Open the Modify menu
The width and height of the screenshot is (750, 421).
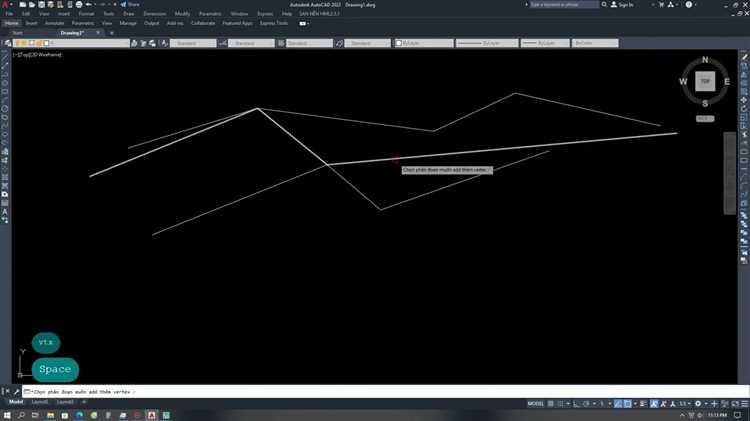tap(182, 14)
